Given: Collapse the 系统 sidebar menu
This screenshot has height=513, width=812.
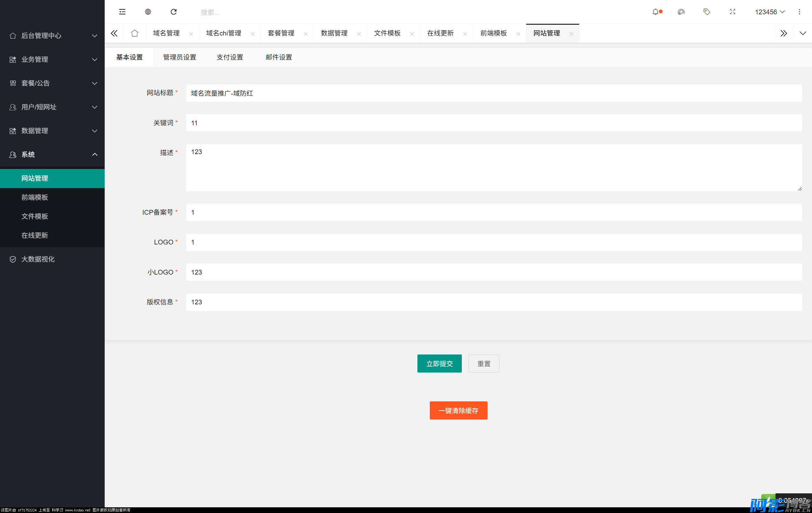Looking at the screenshot, I should [52, 154].
